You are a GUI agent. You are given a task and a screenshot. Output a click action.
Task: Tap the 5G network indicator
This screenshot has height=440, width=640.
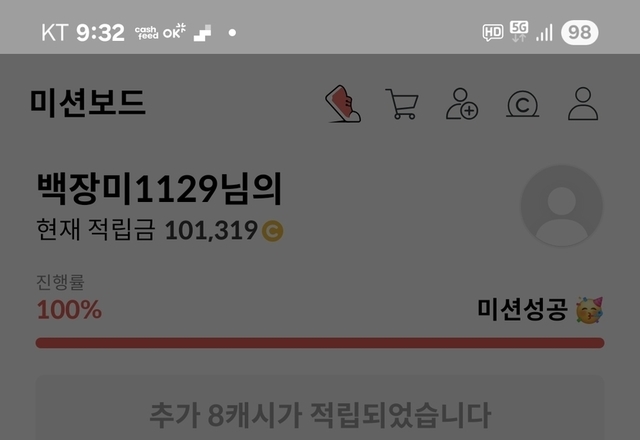tap(519, 31)
